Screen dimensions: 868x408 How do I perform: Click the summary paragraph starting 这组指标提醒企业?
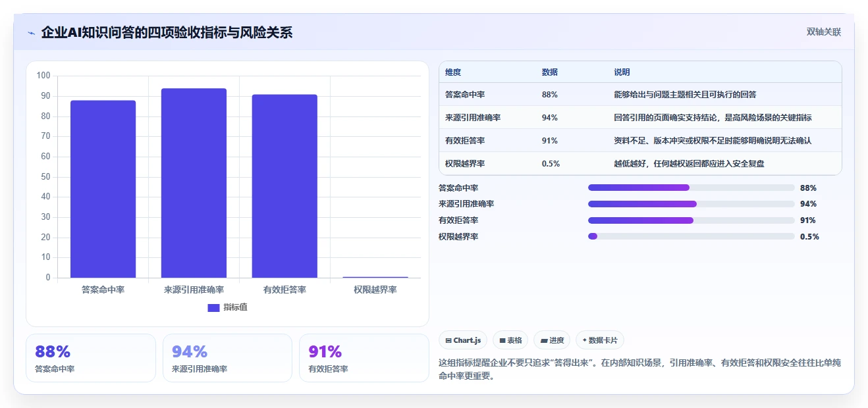tap(639, 369)
